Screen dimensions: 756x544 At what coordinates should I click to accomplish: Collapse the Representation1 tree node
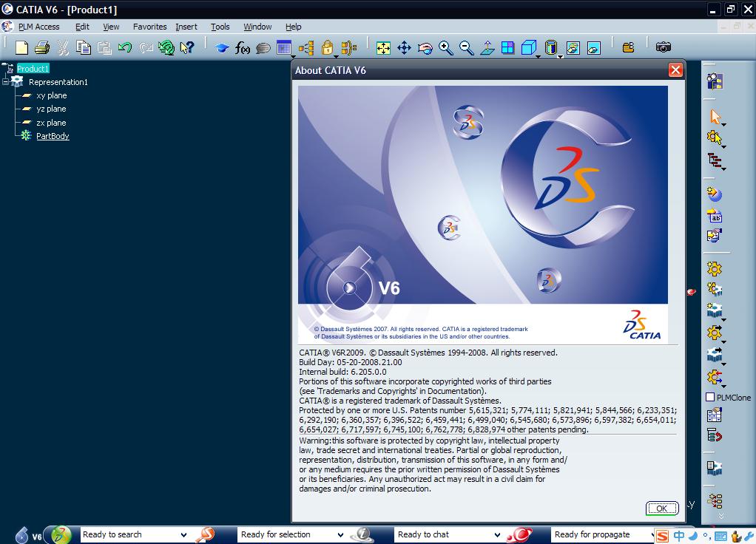point(5,82)
